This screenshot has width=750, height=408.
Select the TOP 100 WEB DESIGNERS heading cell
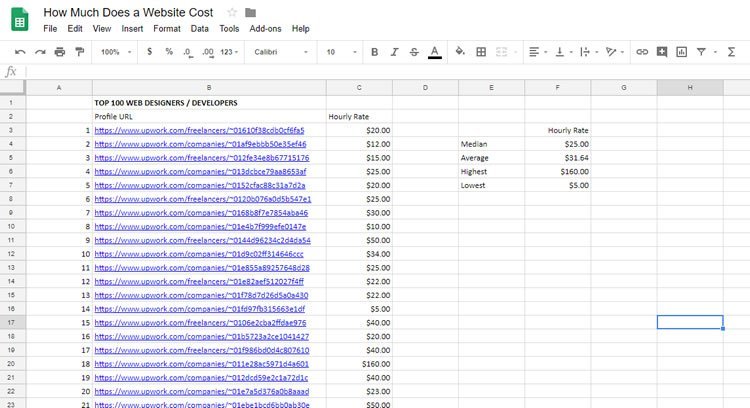[209, 103]
